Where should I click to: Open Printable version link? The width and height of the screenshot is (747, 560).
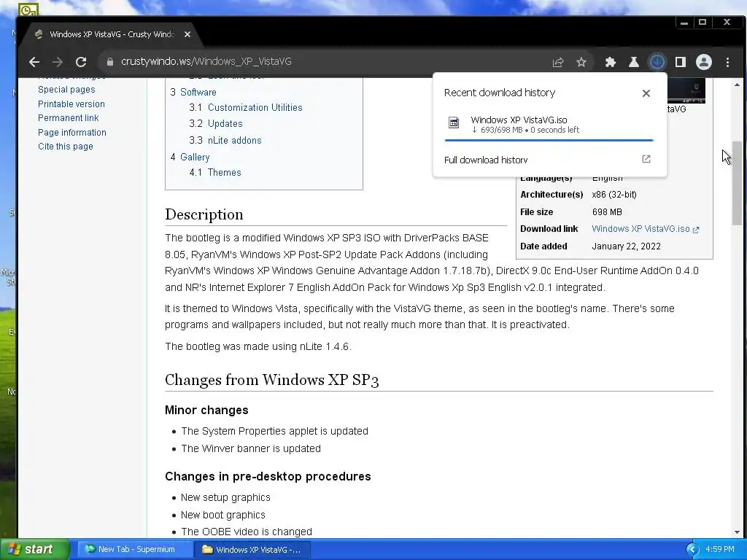pos(71,104)
